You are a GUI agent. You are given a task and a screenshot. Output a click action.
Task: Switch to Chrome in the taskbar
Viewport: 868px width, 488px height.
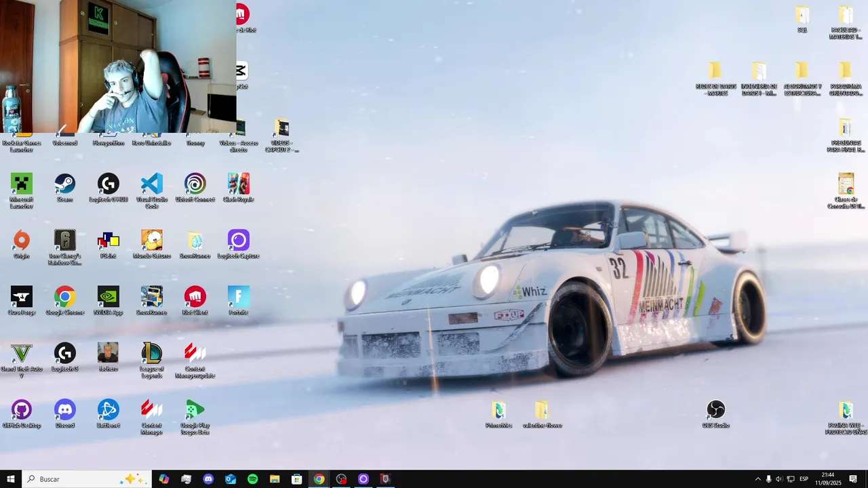click(319, 479)
